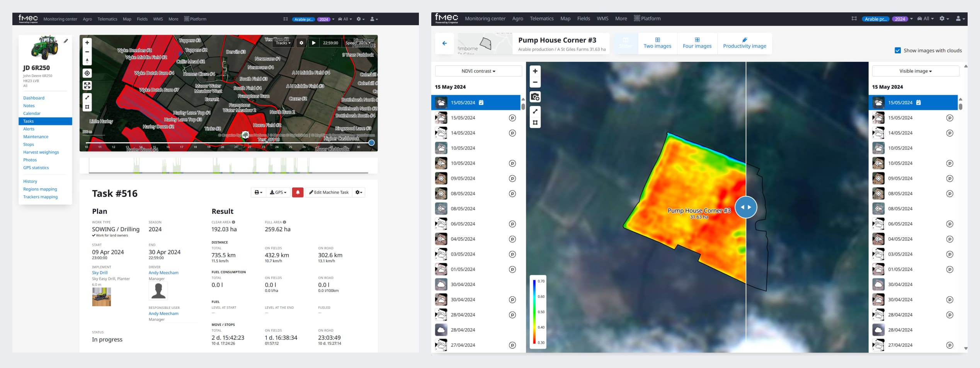980x368 pixels.
Task: Select the measure distance tool on NDVI map
Action: [x=535, y=111]
